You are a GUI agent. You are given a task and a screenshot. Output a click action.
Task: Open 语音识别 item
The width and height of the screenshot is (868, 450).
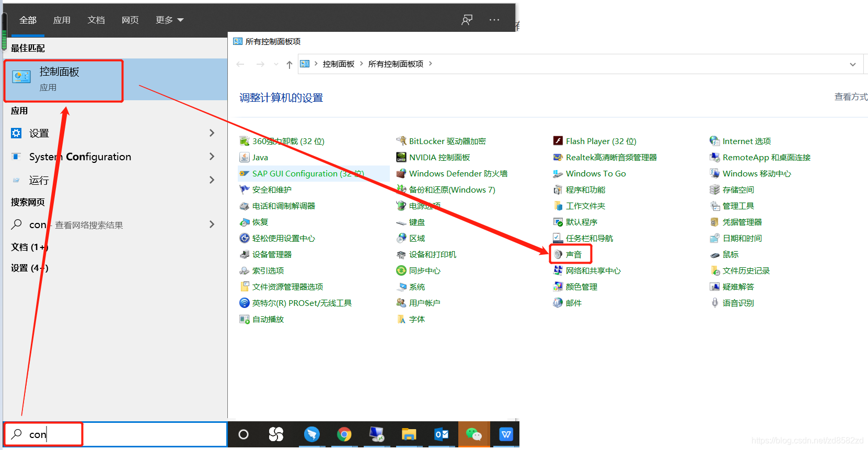[732, 303]
